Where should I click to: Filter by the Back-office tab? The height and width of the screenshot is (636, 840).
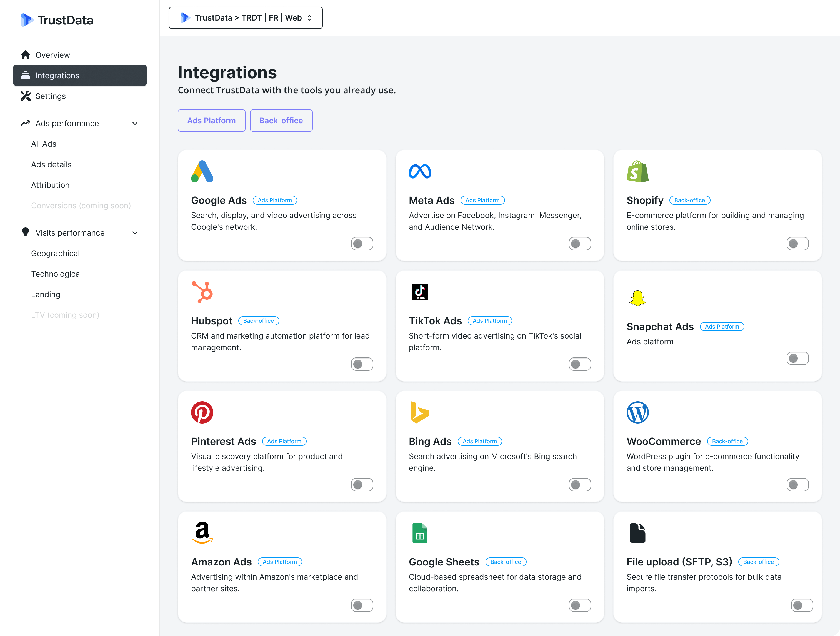point(281,121)
